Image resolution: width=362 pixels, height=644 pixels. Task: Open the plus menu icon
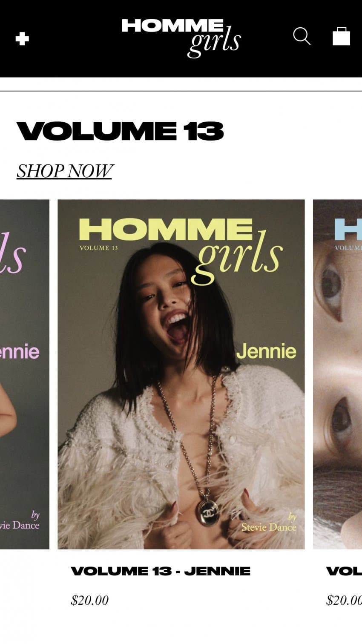point(22,39)
